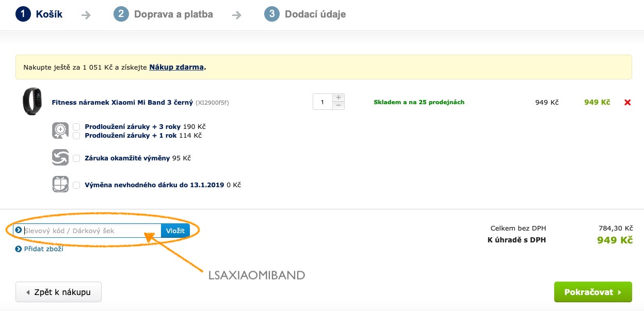
Task: Click the step 3 number circle
Action: point(271,14)
